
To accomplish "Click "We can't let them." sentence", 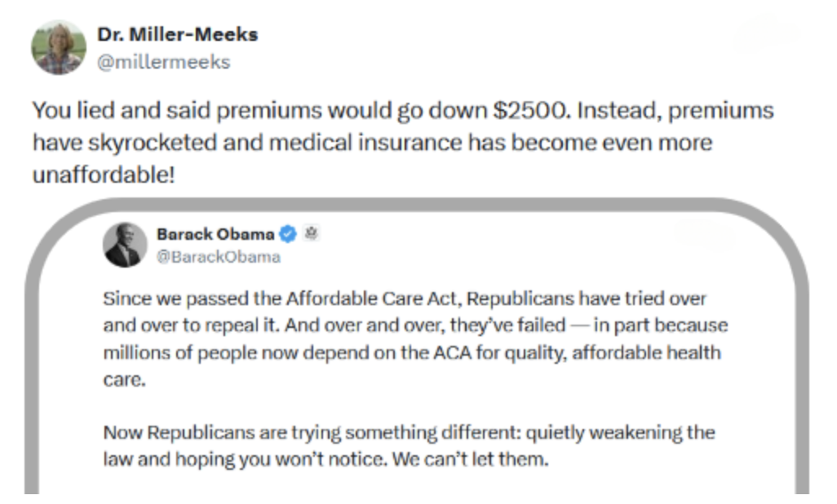I will tap(470, 459).
